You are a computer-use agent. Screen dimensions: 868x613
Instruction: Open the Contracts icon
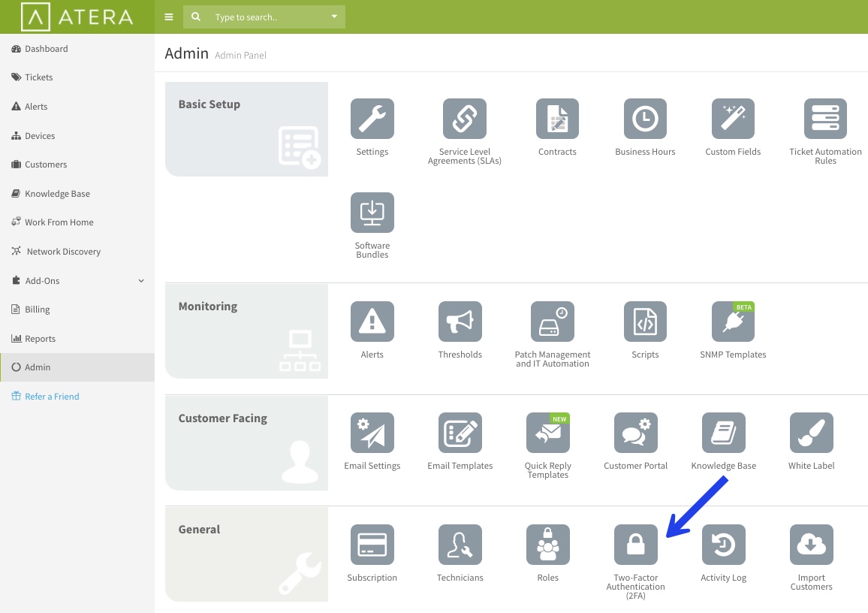557,119
